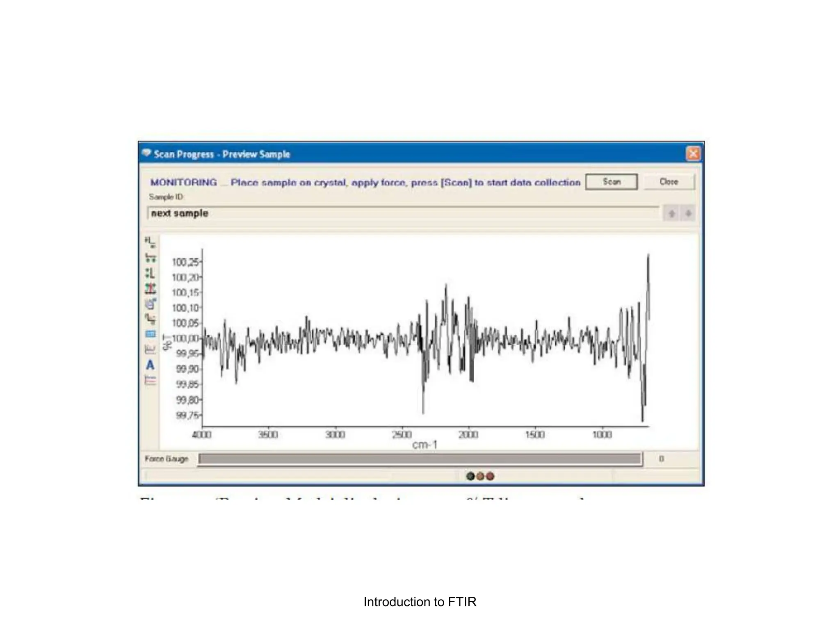Click the cm-1 x-axis label
Viewport: 840px width, 630px height.
coord(425,445)
